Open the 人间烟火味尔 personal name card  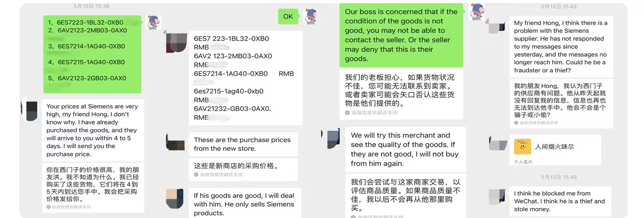[x=555, y=150]
